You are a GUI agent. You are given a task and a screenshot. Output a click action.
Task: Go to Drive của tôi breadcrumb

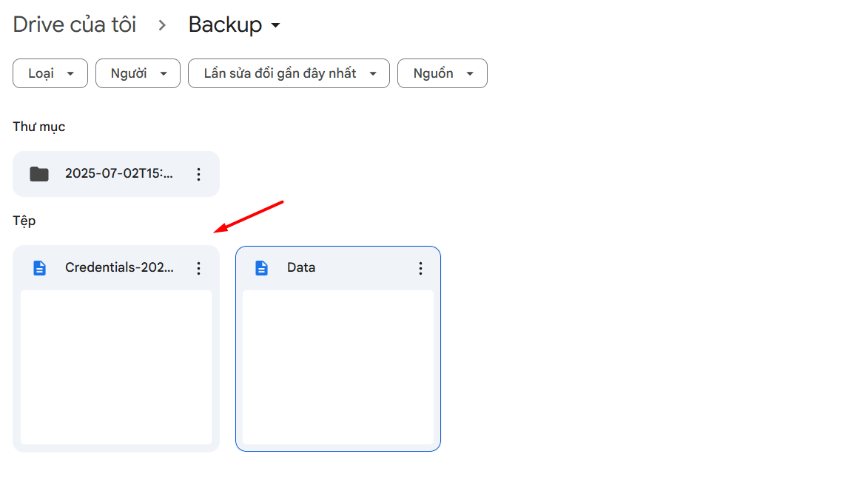click(x=75, y=25)
